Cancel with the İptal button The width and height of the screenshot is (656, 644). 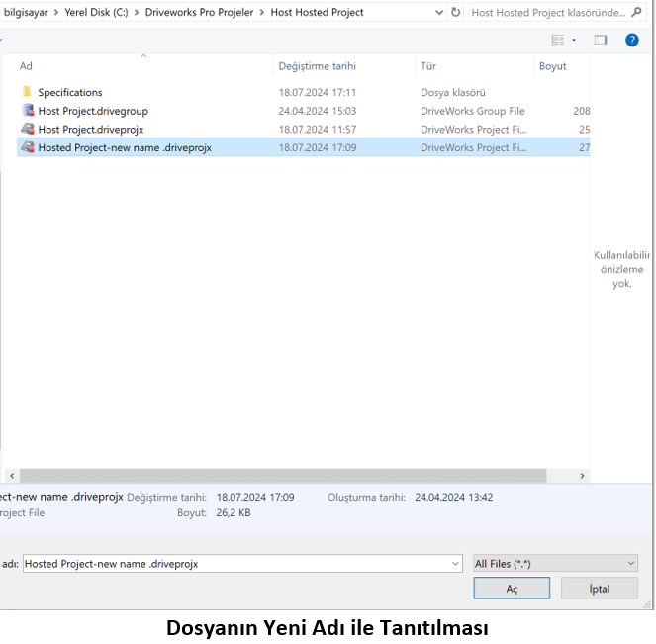(x=600, y=588)
